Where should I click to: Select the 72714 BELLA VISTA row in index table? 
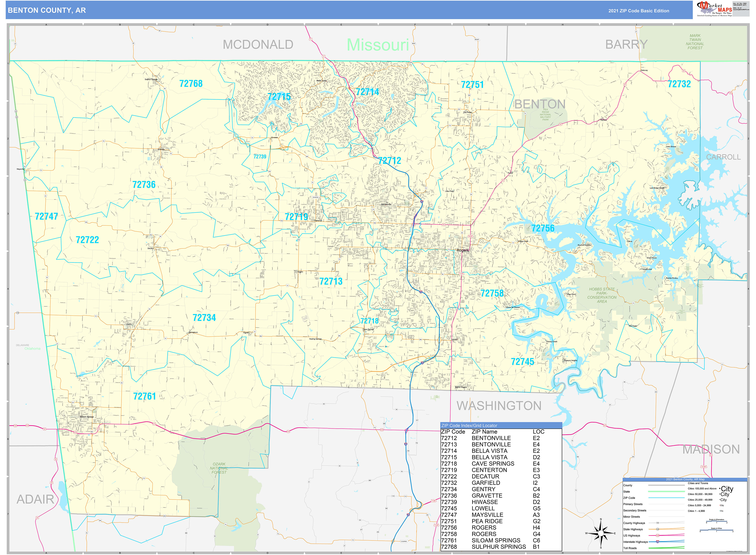coord(501,451)
